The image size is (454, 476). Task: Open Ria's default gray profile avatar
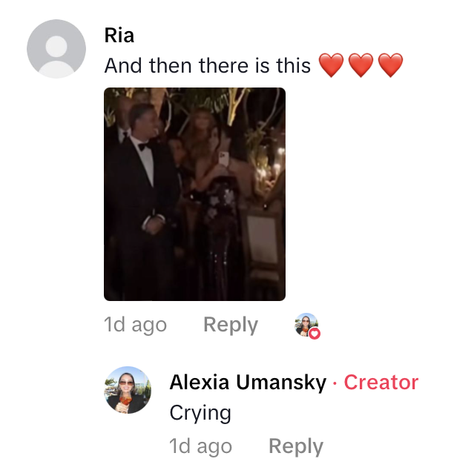pos(56,49)
